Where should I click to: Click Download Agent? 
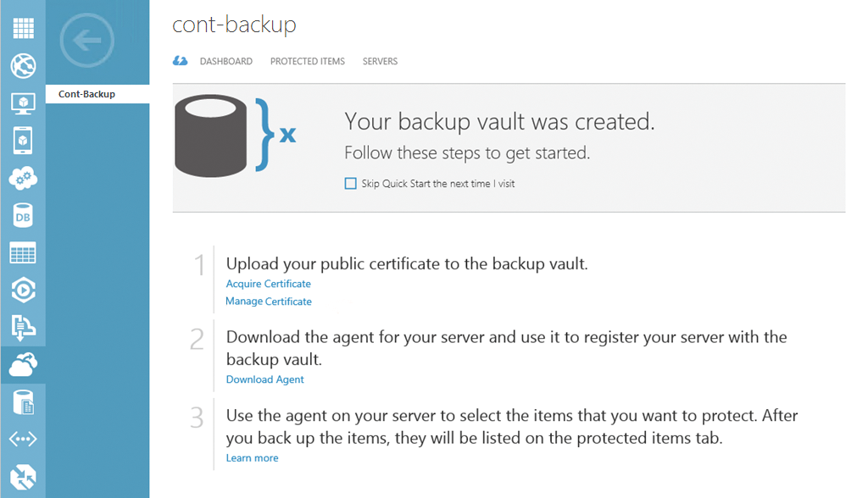coord(264,379)
